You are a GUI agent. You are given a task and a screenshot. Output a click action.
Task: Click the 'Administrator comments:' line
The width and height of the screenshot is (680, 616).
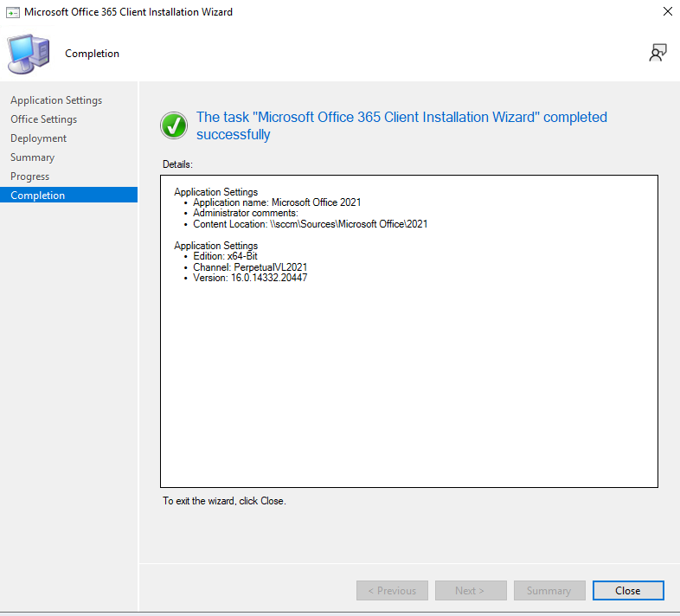tap(246, 213)
